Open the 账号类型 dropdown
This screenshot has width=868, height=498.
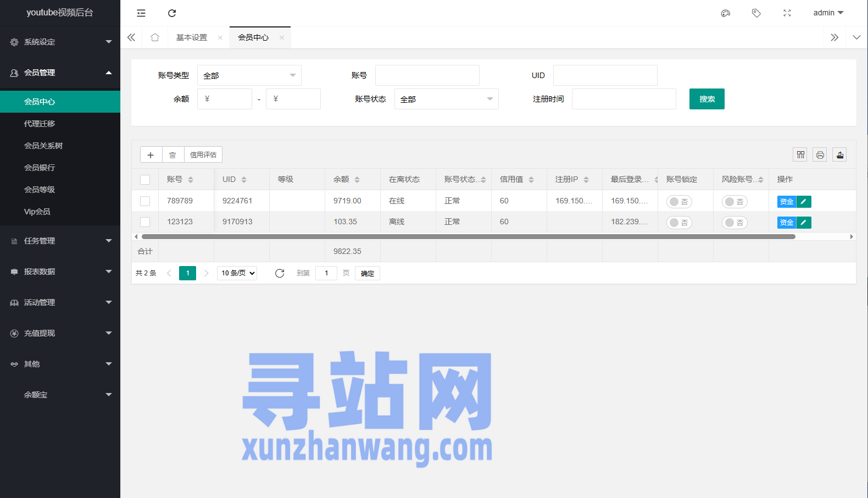[x=249, y=75]
